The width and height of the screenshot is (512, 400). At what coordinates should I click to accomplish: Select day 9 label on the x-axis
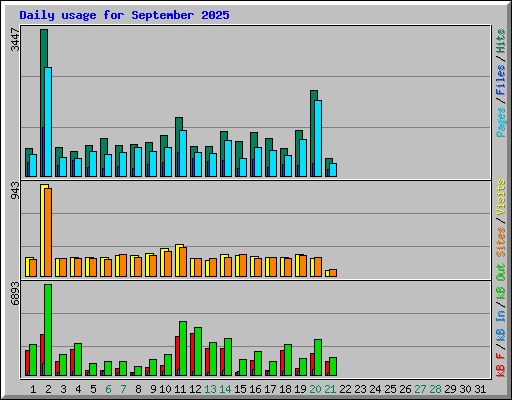[x=153, y=389]
